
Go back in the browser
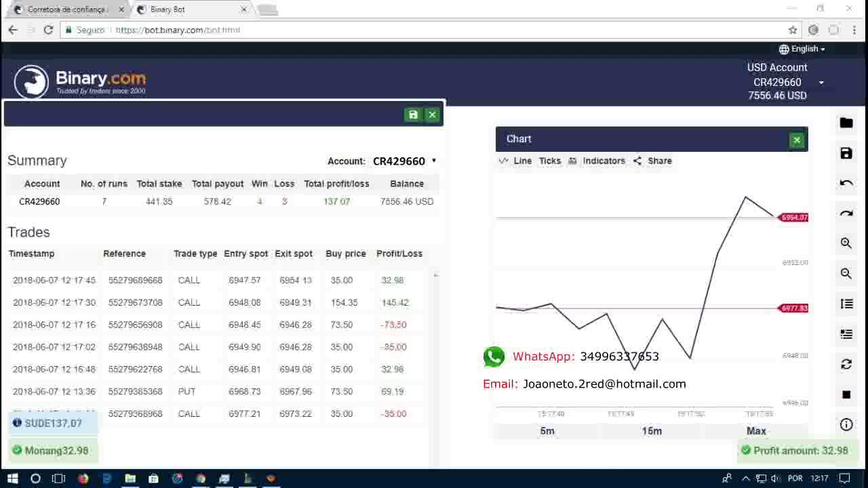pyautogui.click(x=13, y=30)
